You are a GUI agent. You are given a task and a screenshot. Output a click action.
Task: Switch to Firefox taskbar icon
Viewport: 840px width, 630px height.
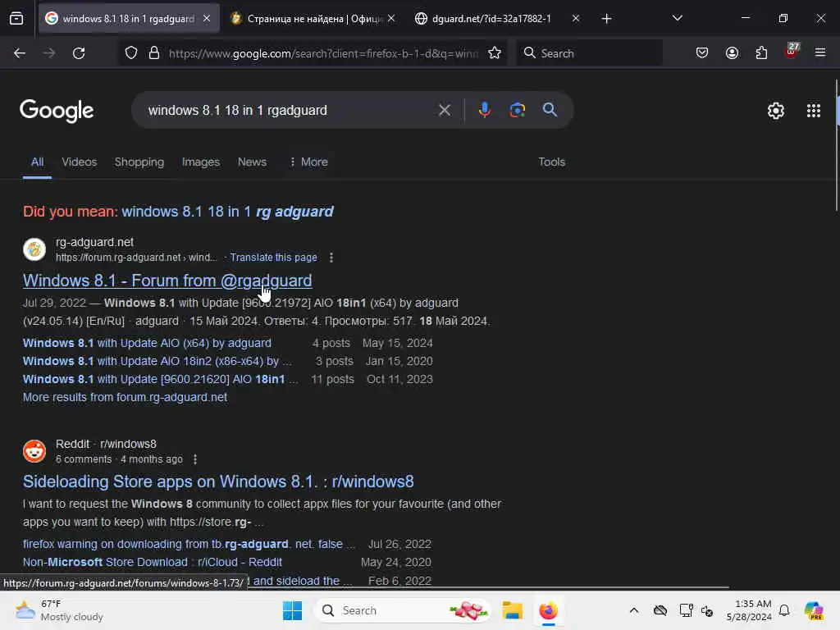(549, 610)
